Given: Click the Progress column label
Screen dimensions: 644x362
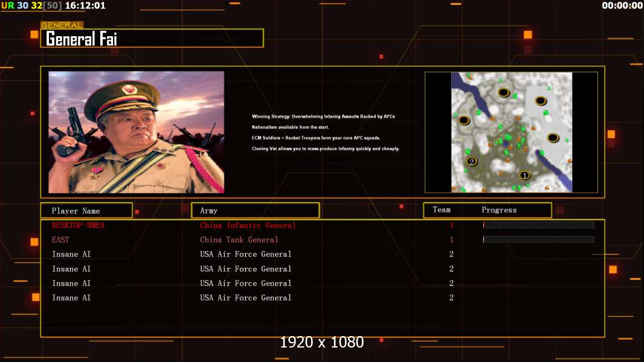Looking at the screenshot, I should (499, 210).
